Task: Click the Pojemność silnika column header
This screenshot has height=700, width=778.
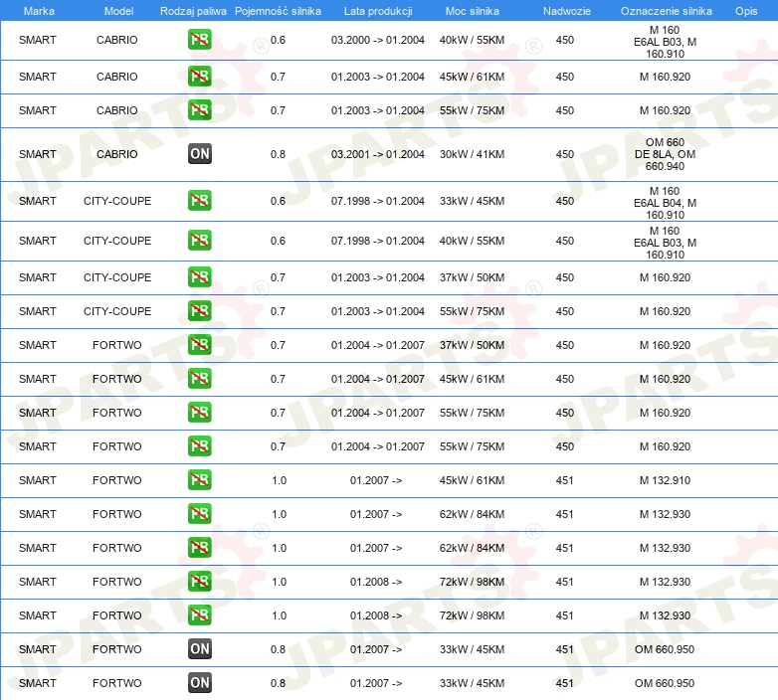Action: click(278, 10)
